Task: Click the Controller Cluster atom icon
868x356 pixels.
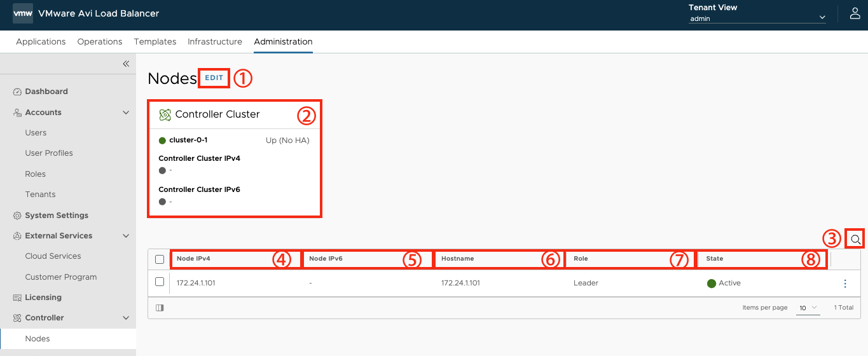Action: pyautogui.click(x=165, y=114)
